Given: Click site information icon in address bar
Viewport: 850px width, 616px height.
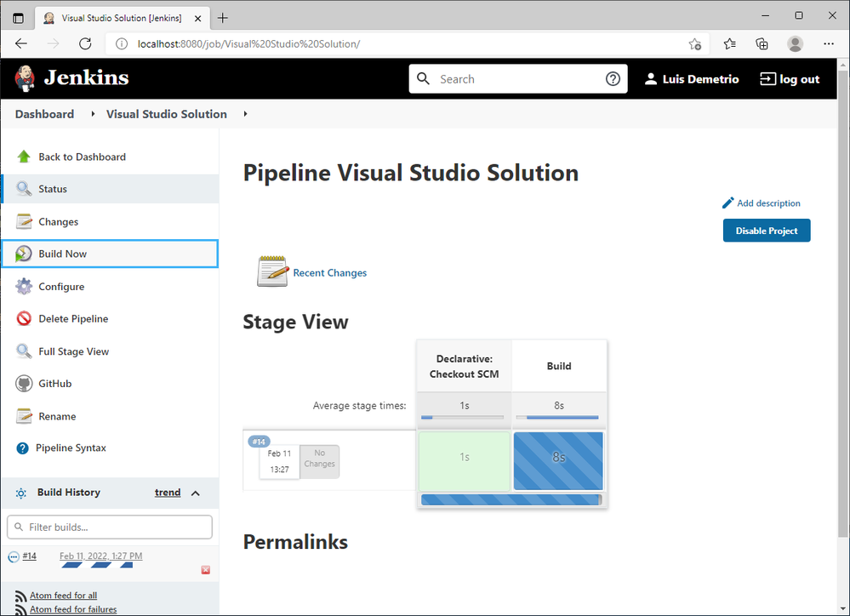Looking at the screenshot, I should coord(122,44).
